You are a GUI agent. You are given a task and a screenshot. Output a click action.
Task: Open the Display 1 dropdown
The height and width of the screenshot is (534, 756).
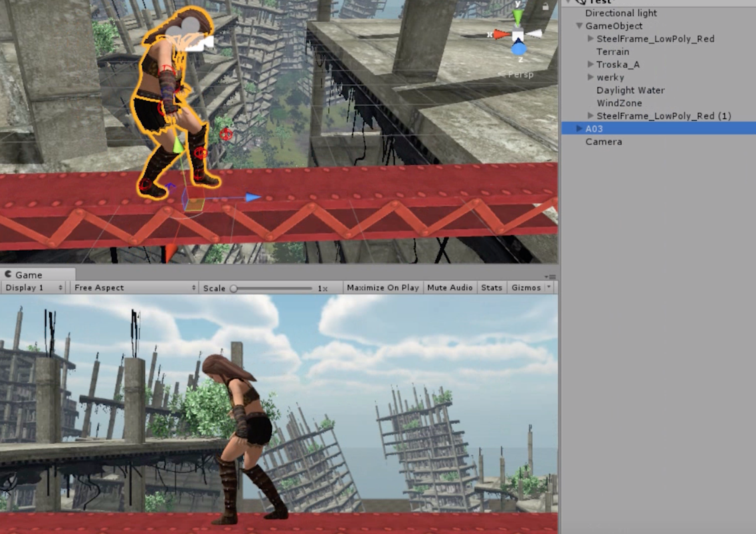34,288
